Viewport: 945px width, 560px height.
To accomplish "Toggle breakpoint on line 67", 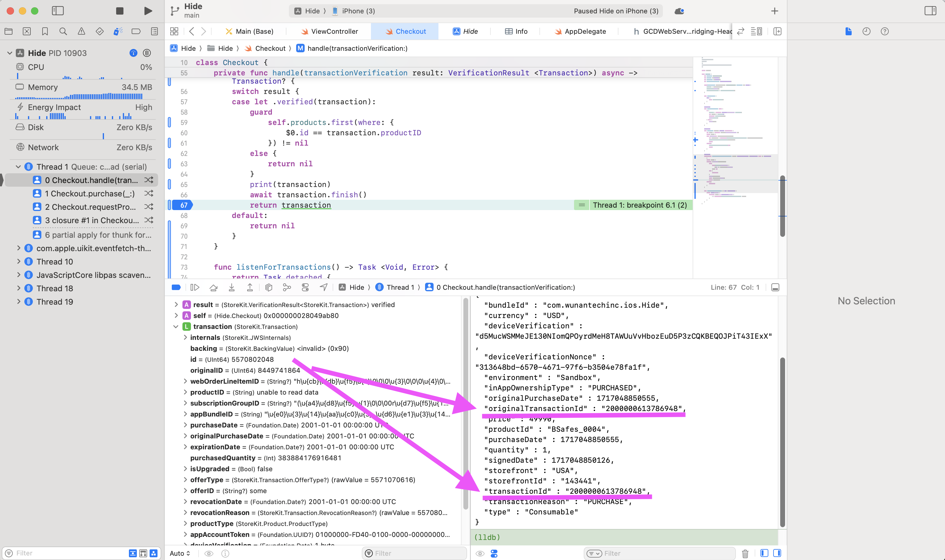I will point(183,205).
